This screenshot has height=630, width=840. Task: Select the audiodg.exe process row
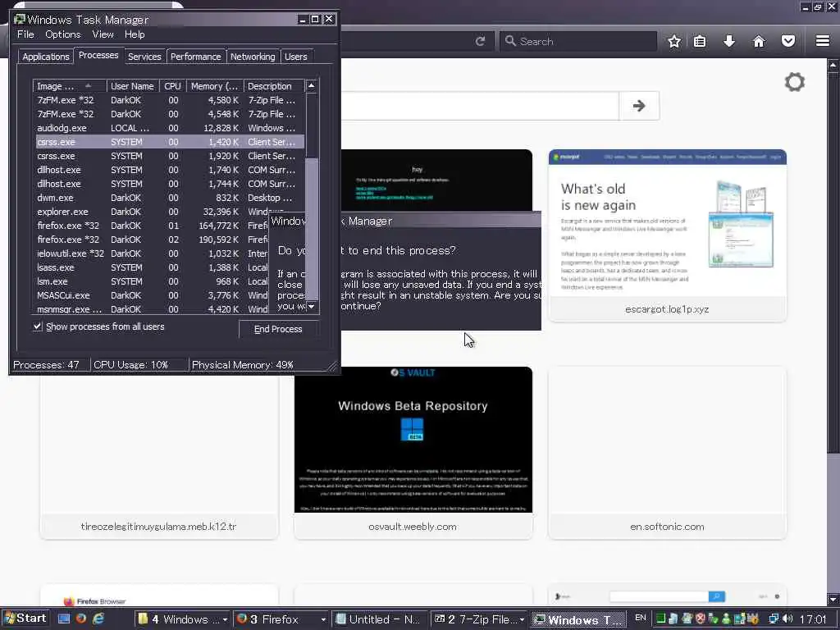(x=169, y=128)
